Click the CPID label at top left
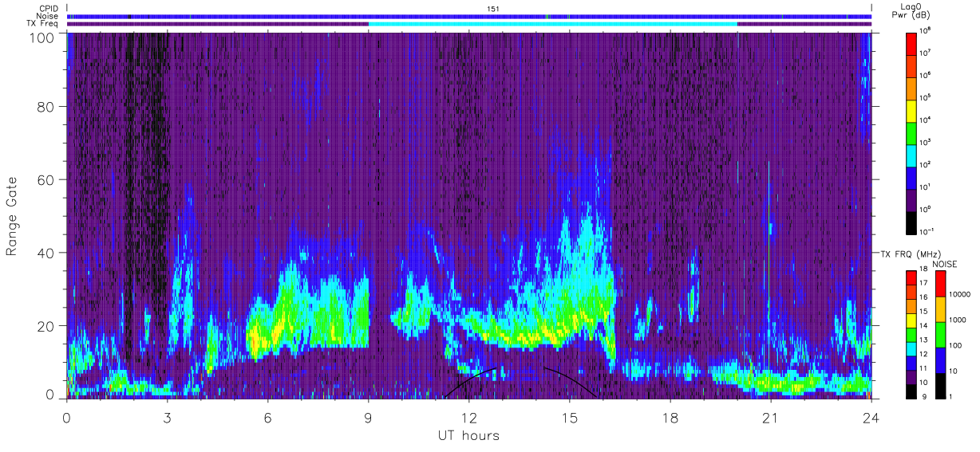The width and height of the screenshot is (980, 452). pyautogui.click(x=48, y=9)
